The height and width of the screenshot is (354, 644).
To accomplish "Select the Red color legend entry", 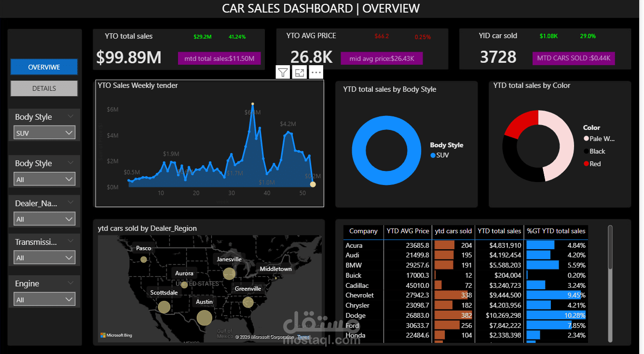I will tap(592, 164).
